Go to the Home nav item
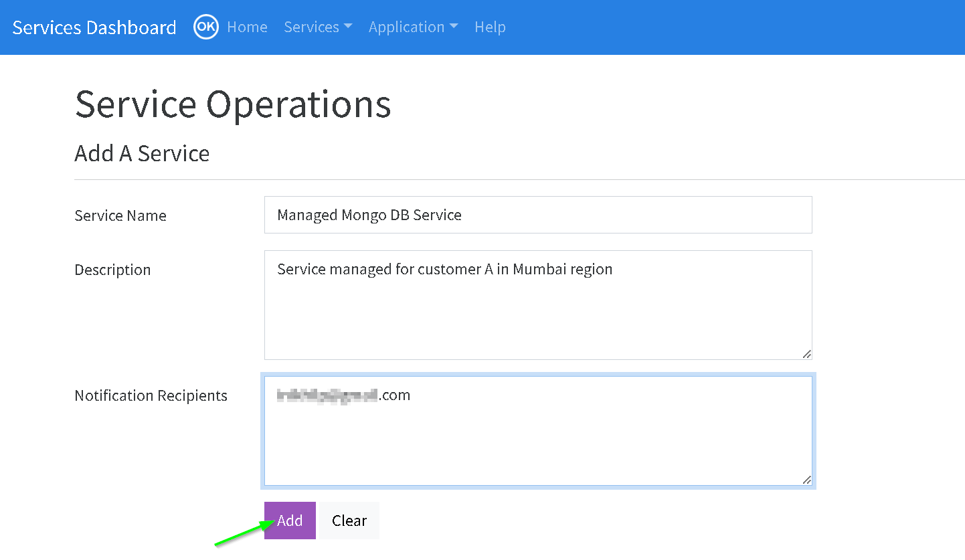This screenshot has height=560, width=965. click(x=247, y=27)
